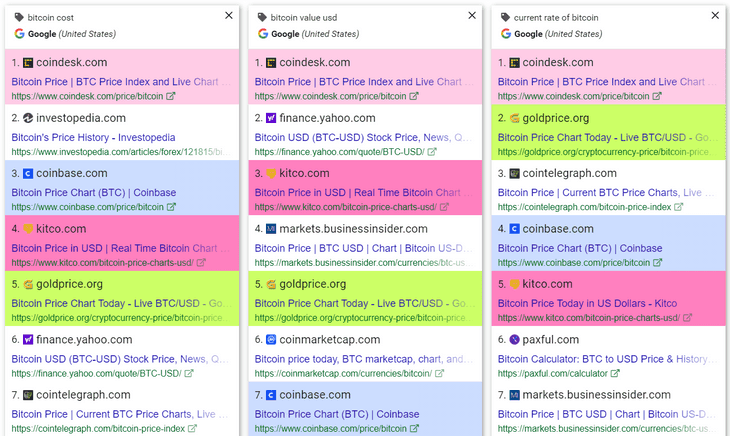Screen dimensions: 730x436
Task: Click the tag icon beside 'bitcoin cost'
Action: coord(19,18)
